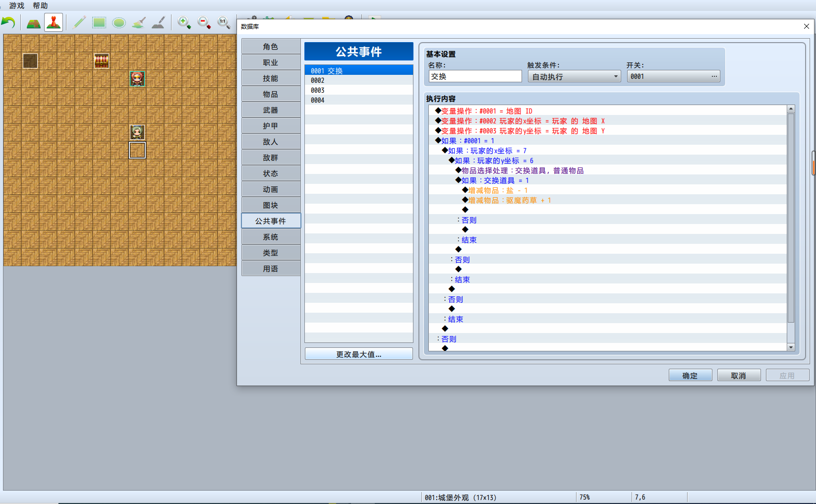Click the 确定 button
This screenshot has width=816, height=504.
pos(690,375)
